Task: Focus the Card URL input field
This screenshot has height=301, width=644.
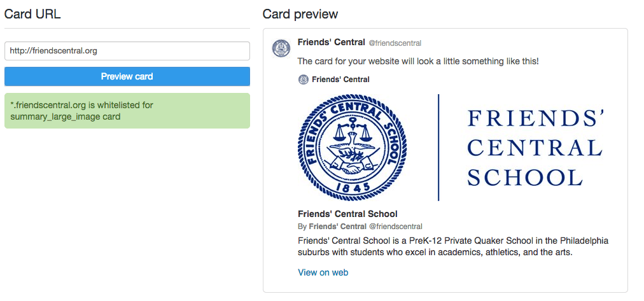Action: (127, 51)
